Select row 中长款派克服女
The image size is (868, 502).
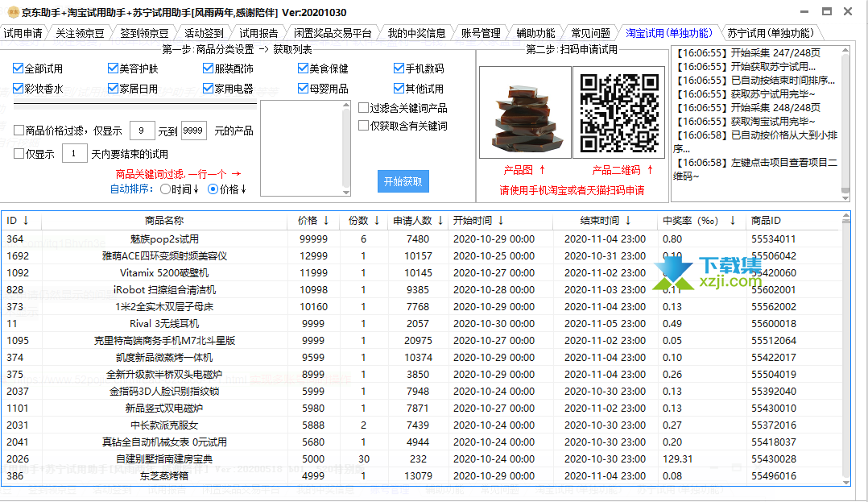422,425
